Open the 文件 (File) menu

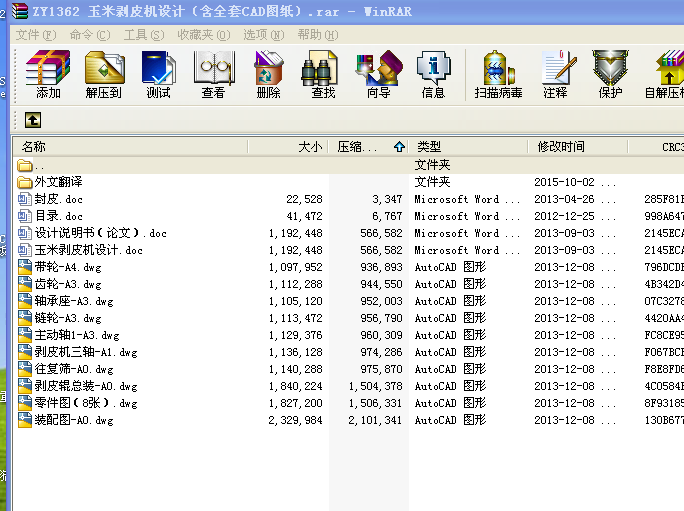click(35, 34)
